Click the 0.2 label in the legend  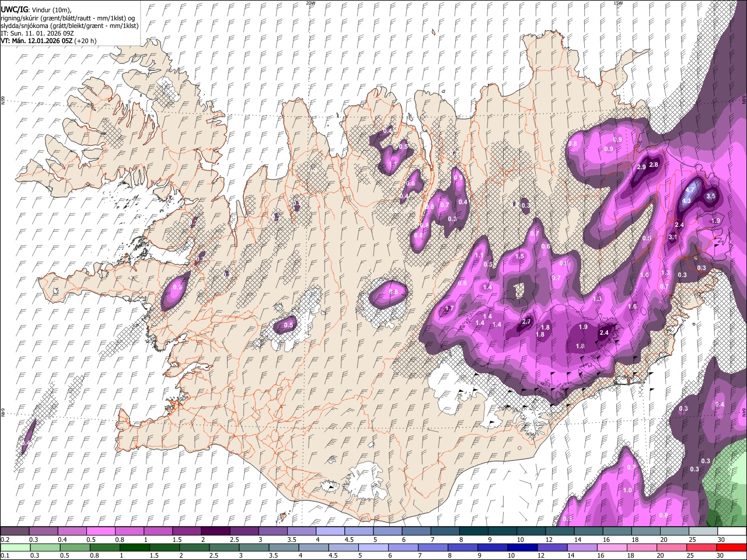click(x=5, y=540)
